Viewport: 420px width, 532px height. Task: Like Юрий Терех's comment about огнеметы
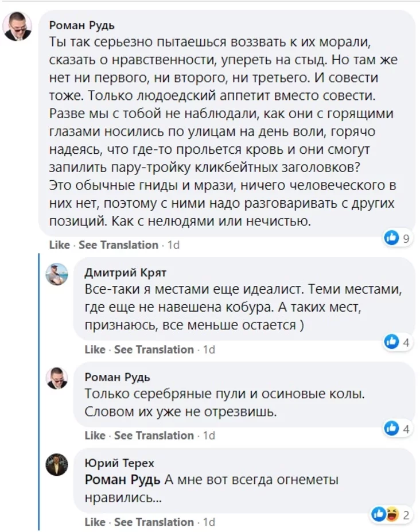coord(95,522)
